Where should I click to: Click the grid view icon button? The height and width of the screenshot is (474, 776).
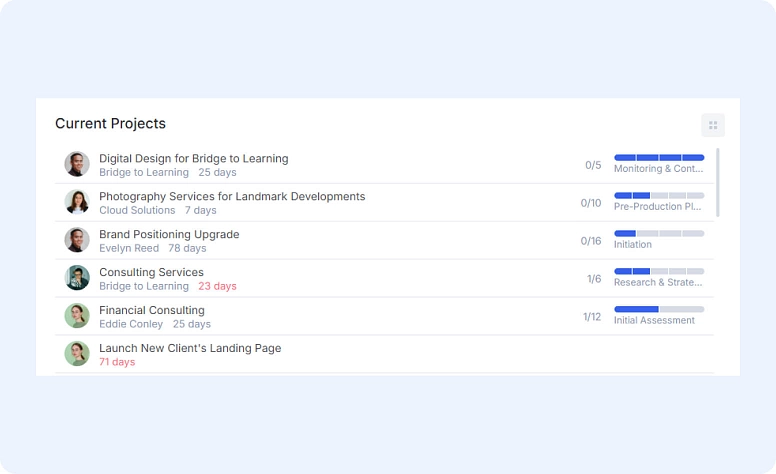(x=713, y=125)
